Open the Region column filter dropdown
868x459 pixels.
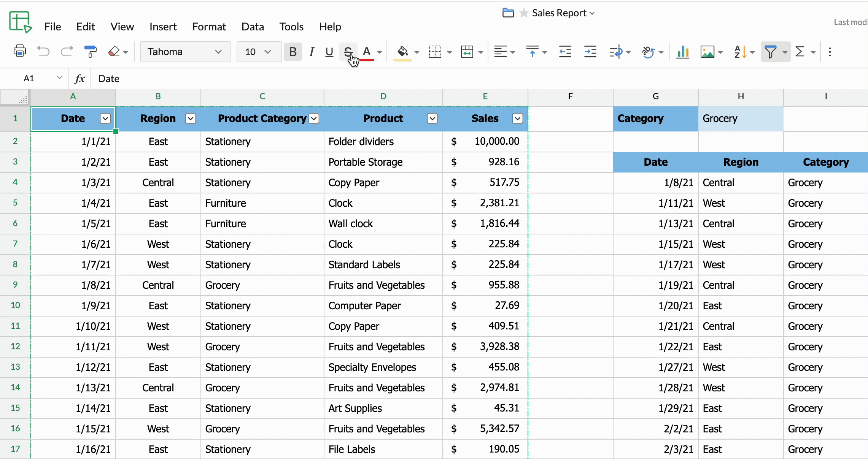click(191, 119)
